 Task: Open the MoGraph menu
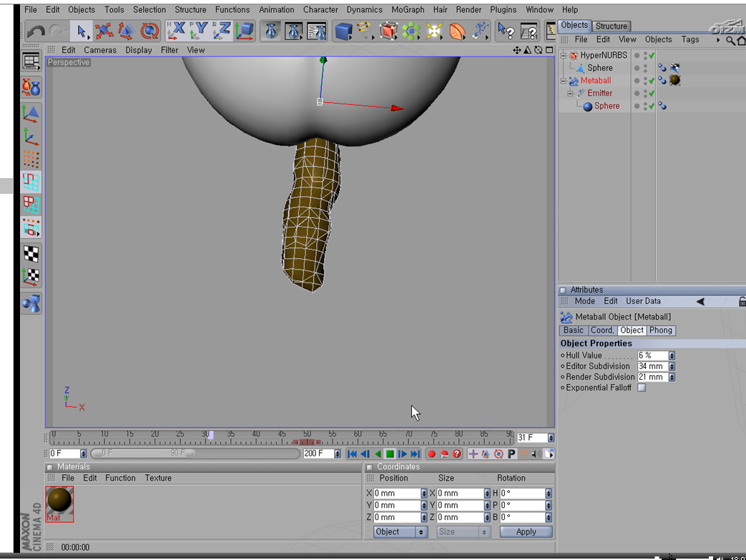407,9
